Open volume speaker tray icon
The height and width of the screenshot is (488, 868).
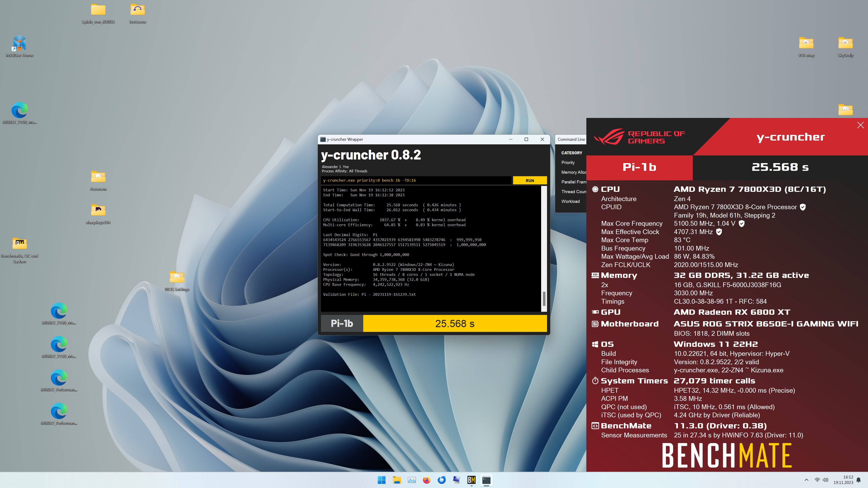tap(825, 480)
